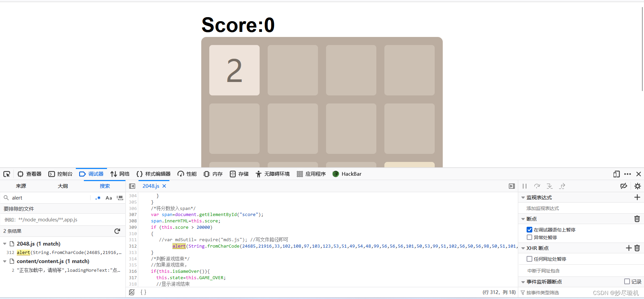Toggle ignore source (blackbox) icon
Viewport: 644px width, 299px height.
point(132,292)
